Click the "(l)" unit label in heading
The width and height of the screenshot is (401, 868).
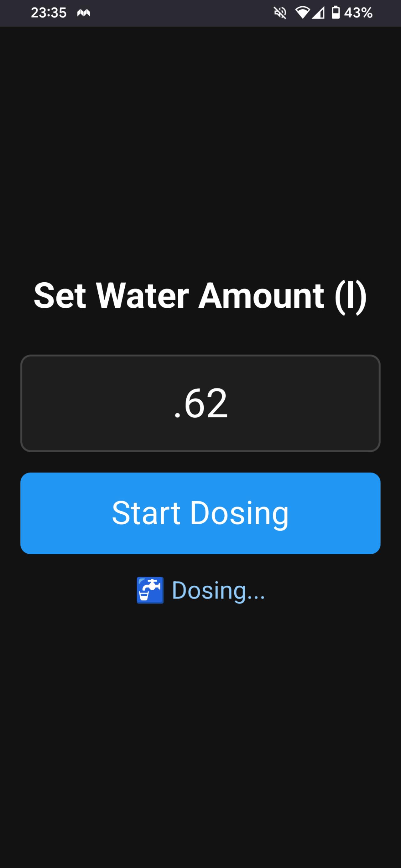[351, 295]
